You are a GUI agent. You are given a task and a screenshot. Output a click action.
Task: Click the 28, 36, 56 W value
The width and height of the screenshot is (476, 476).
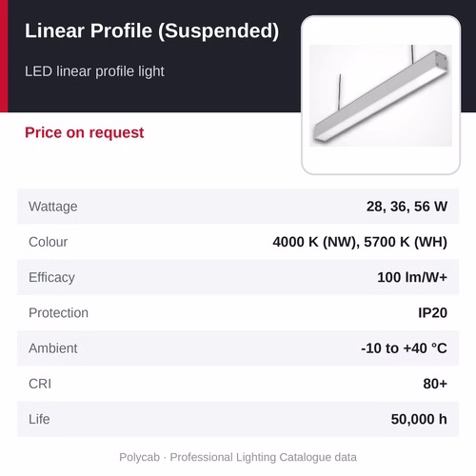[407, 207]
